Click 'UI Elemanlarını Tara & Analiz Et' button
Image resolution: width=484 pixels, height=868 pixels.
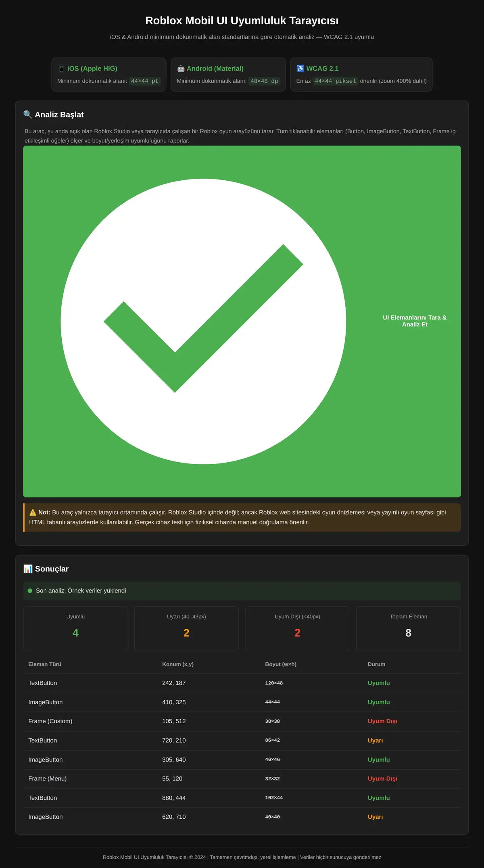tap(242, 321)
